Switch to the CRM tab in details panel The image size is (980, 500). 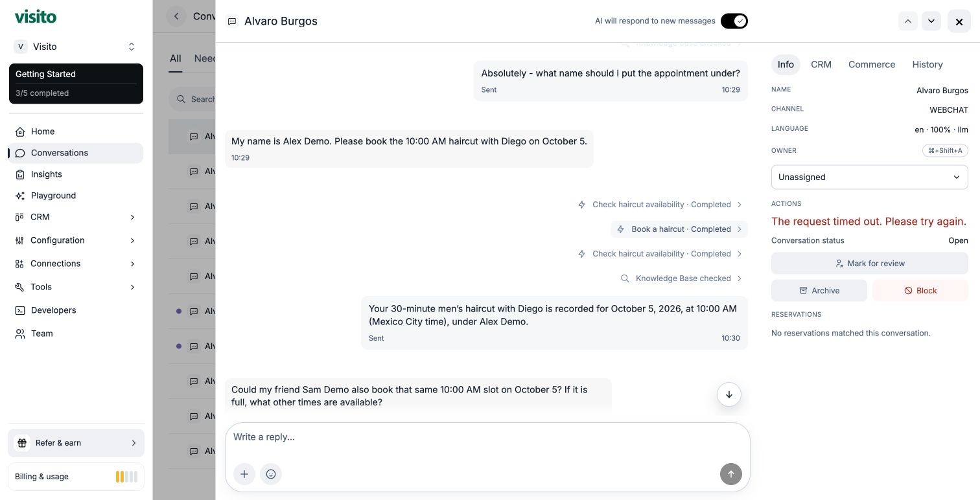coord(821,65)
